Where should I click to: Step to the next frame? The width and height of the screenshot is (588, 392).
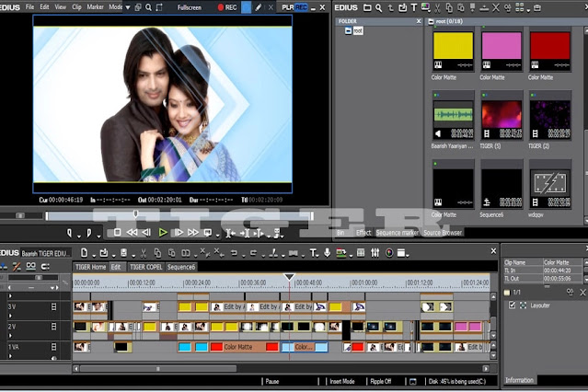179,233
